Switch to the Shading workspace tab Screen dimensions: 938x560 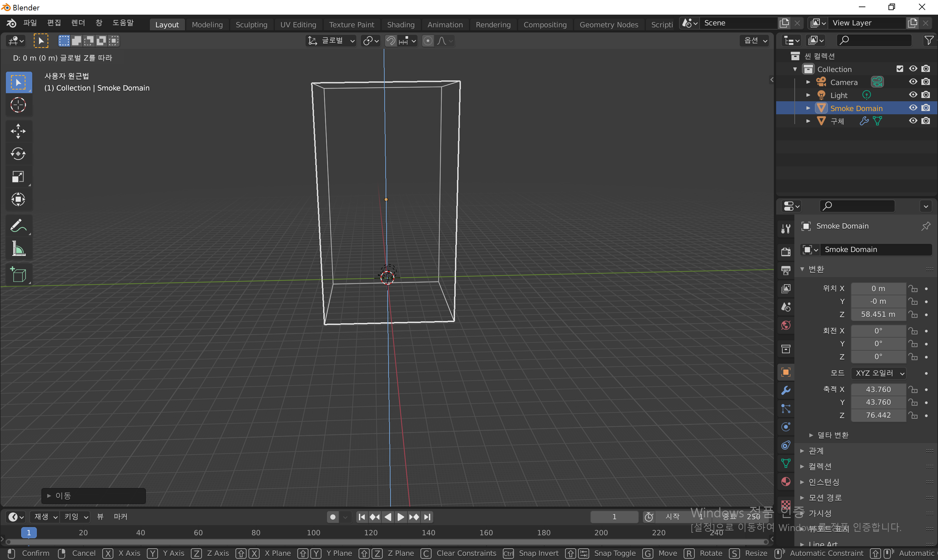point(401,24)
